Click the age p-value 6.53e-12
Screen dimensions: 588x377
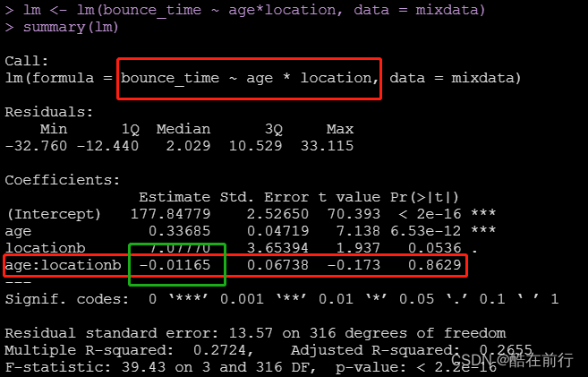point(426,231)
